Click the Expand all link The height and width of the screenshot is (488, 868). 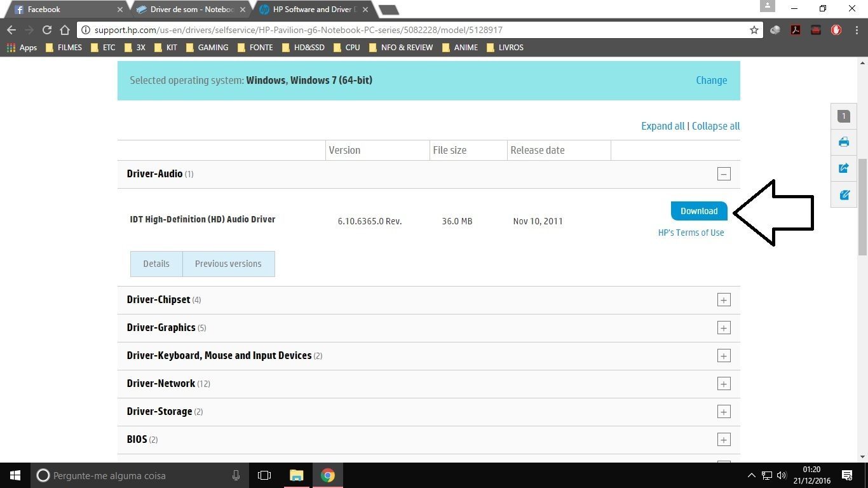tap(663, 126)
